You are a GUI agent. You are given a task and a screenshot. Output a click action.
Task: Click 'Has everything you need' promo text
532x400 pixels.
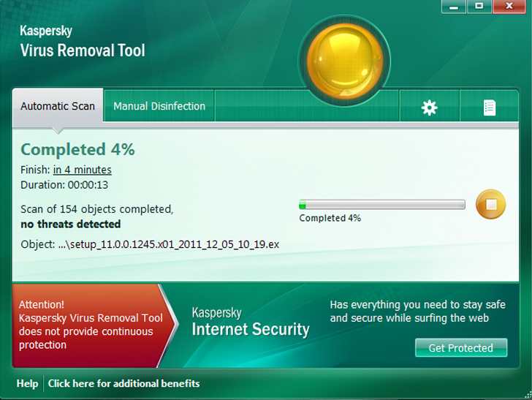tap(418, 312)
